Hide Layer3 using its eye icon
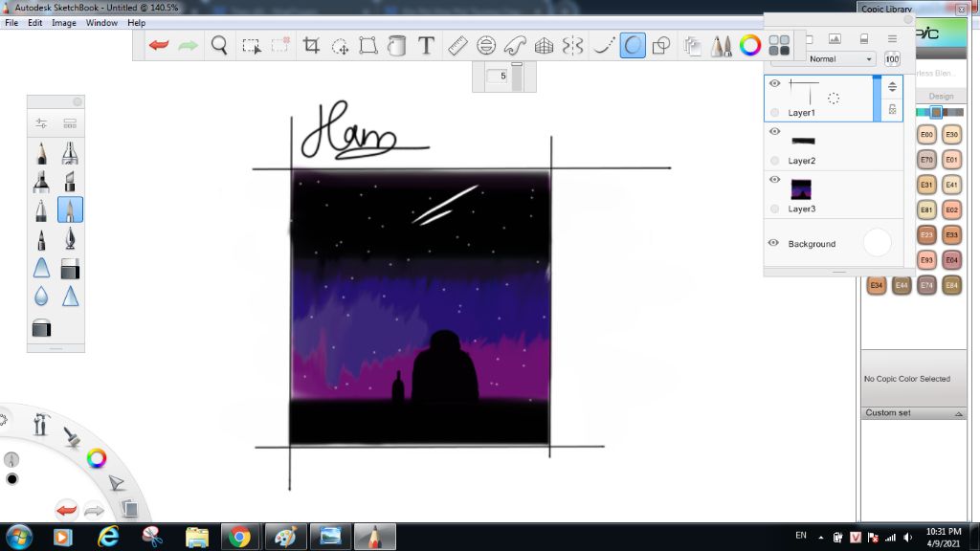This screenshot has height=551, width=980. [x=774, y=179]
